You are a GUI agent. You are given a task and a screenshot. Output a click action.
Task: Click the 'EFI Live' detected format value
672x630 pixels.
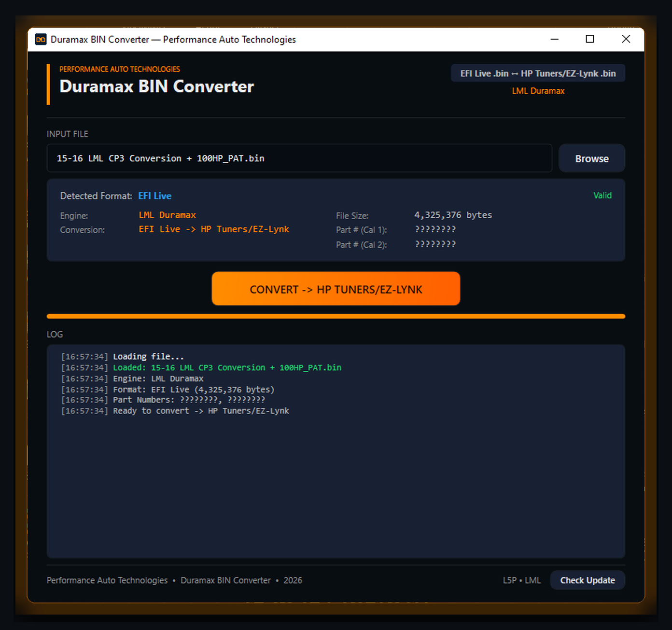coord(155,196)
